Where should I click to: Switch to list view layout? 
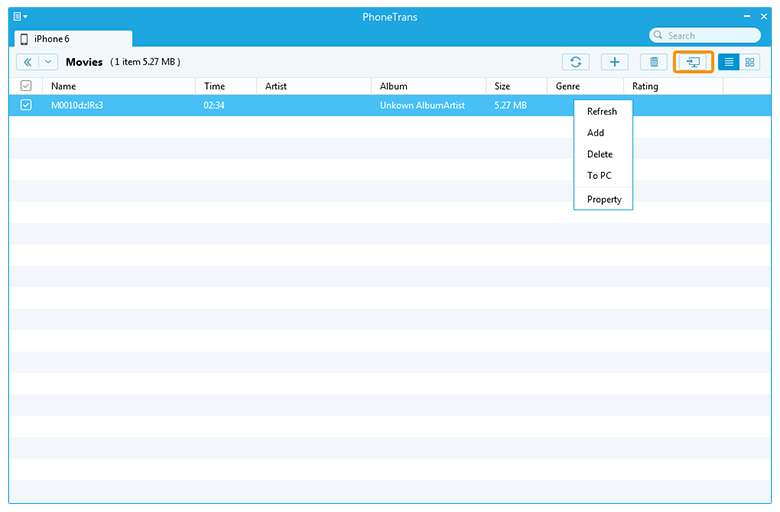729,62
